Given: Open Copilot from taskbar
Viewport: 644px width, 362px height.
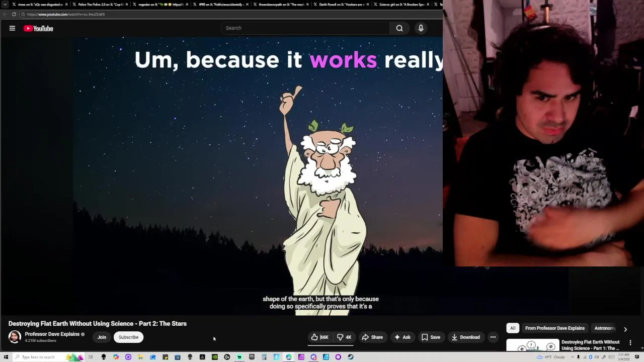Looking at the screenshot, I should pos(116,357).
